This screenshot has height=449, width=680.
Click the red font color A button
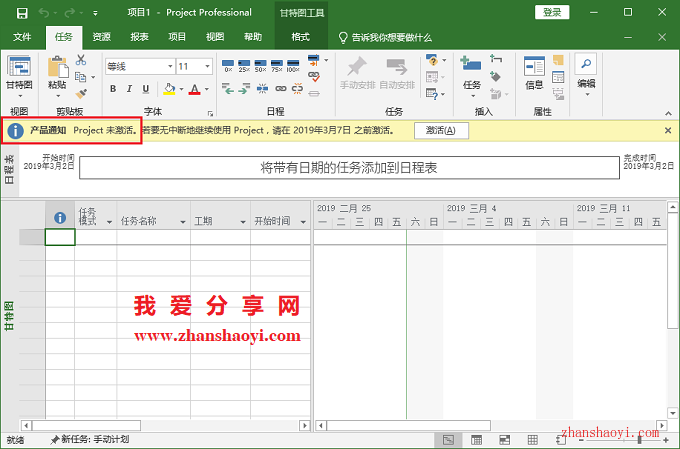195,89
